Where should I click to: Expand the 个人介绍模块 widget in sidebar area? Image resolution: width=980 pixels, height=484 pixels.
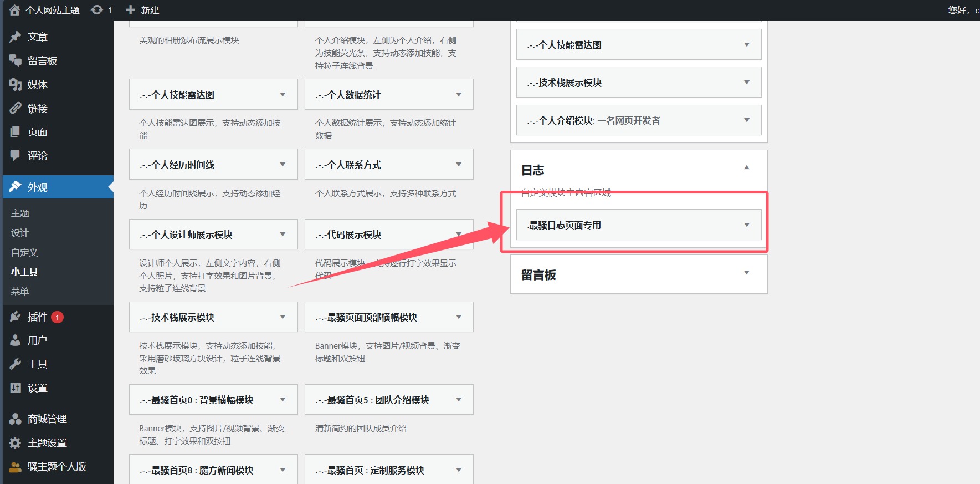point(746,120)
